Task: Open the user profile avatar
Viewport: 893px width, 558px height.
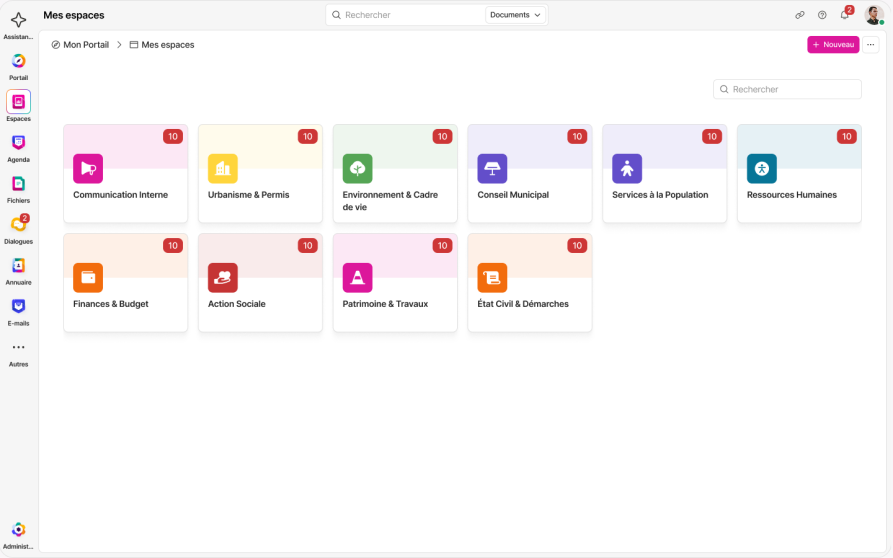Action: click(874, 15)
